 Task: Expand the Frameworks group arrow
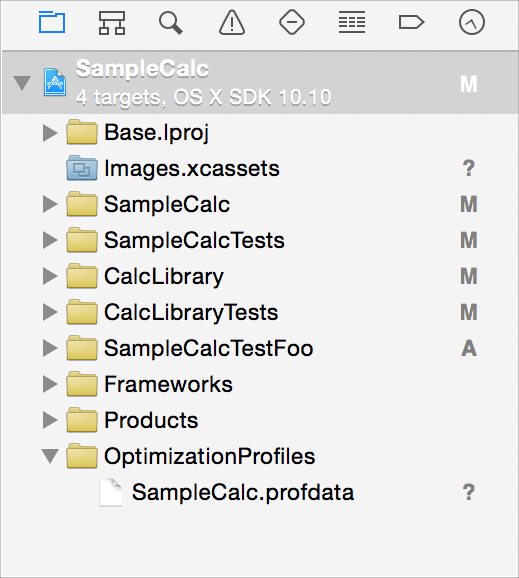point(50,384)
